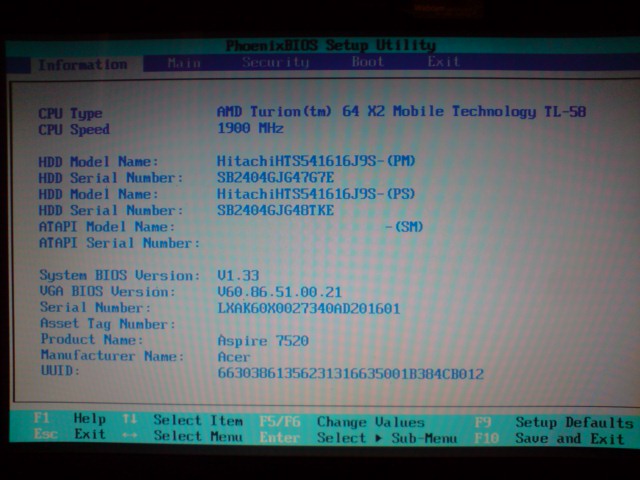
Task: Click the -(SM) ATAPI value
Action: [404, 227]
